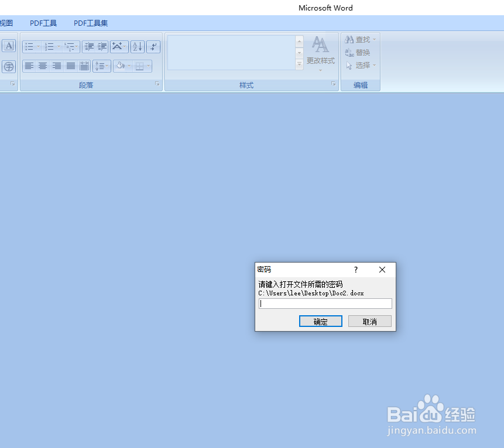This screenshot has height=448, width=504.
Task: Justify paragraph text
Action: tap(71, 66)
